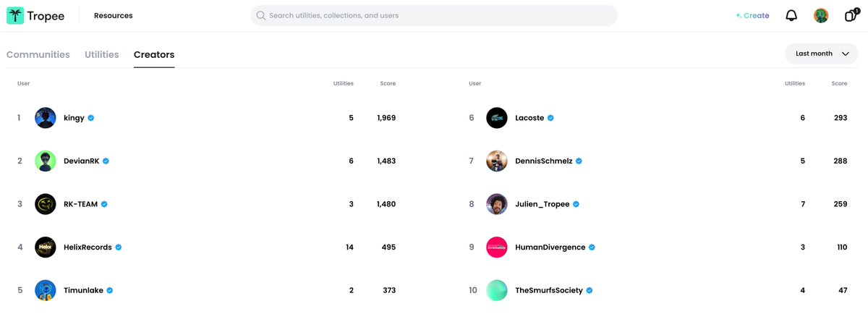
Task: Open RK-TEAM's profile name link
Action: pos(80,204)
